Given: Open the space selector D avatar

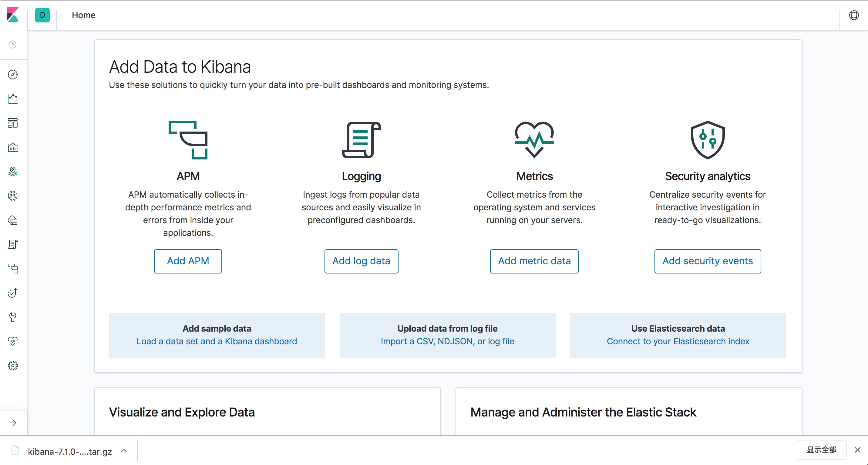Looking at the screenshot, I should 42,15.
